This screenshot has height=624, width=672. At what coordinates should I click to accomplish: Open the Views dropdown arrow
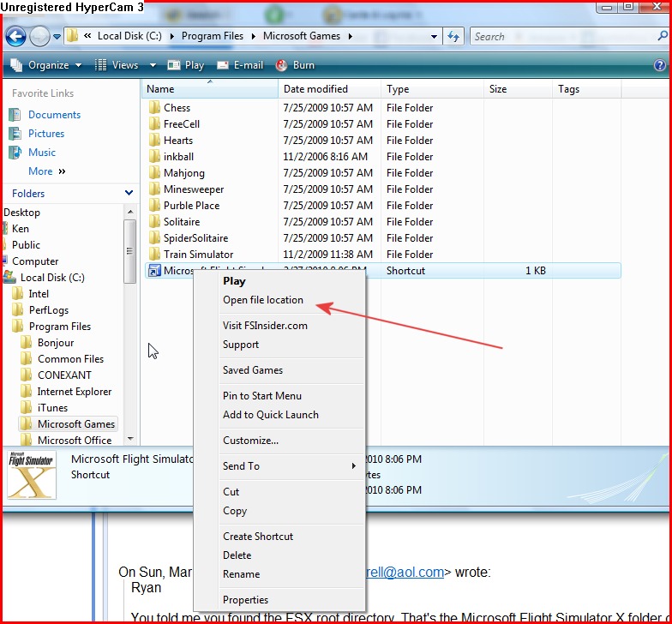[153, 65]
